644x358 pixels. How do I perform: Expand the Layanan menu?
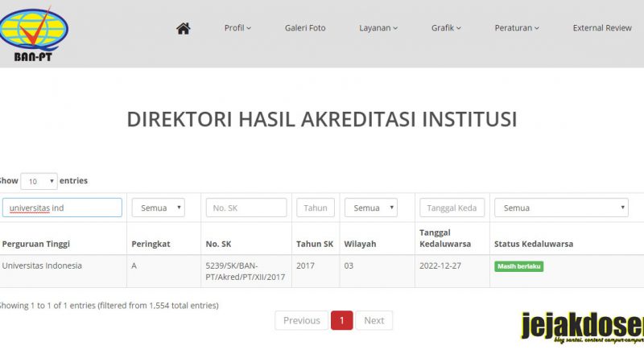378,28
